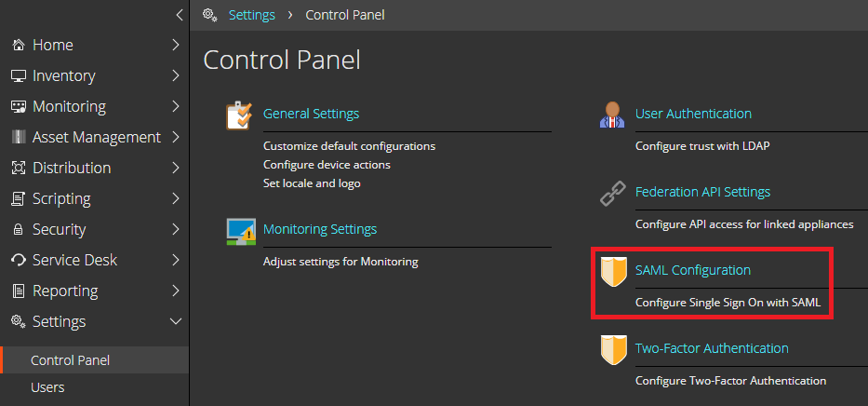Viewport: 868px width, 406px height.
Task: Collapse the left sidebar with the arrow
Action: tap(179, 15)
